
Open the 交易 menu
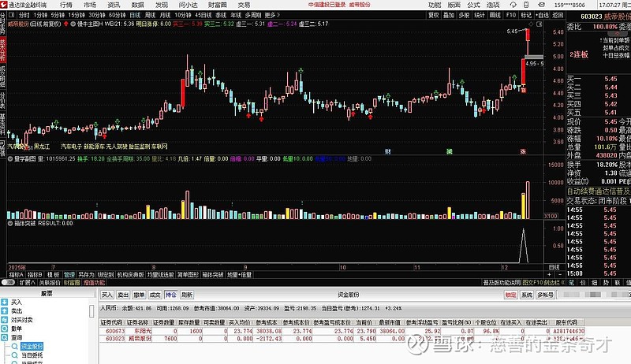[244, 5]
